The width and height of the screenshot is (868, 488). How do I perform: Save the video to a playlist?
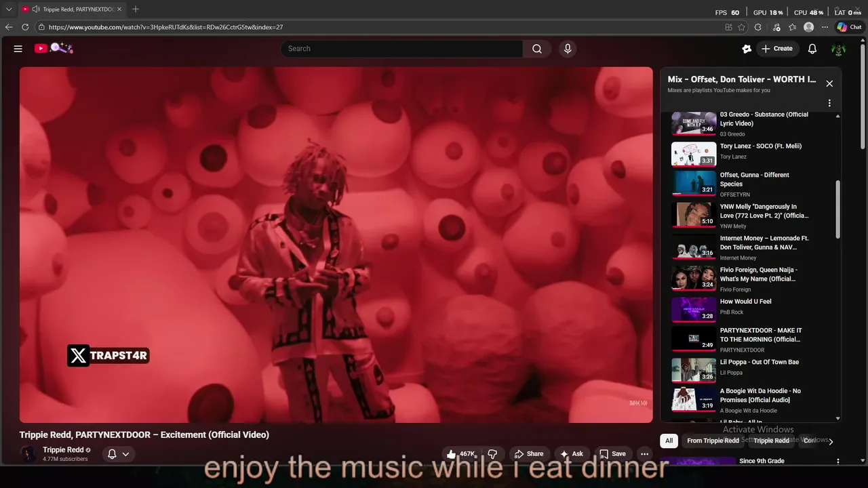pos(612,454)
